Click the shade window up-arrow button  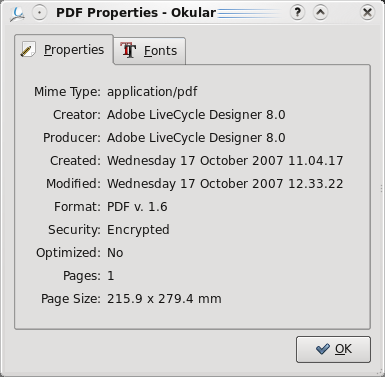[x=320, y=13]
